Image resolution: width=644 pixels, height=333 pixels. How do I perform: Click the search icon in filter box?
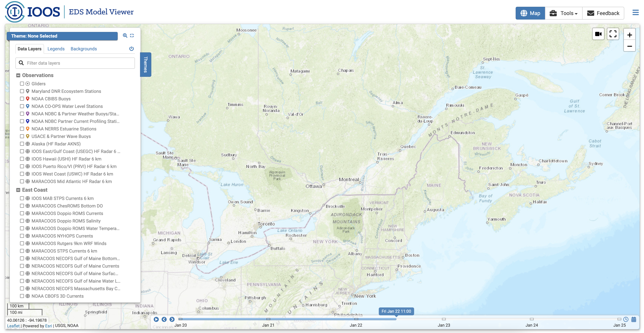[21, 63]
